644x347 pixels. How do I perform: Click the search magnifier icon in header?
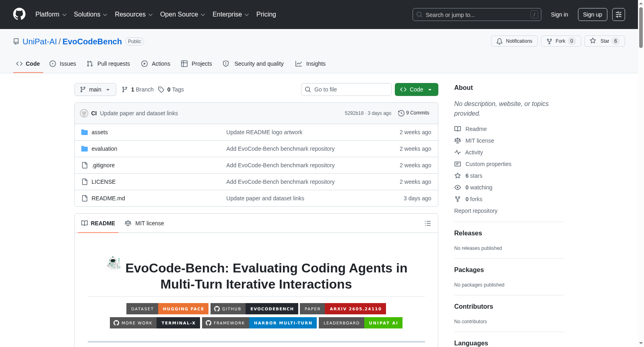(x=419, y=15)
